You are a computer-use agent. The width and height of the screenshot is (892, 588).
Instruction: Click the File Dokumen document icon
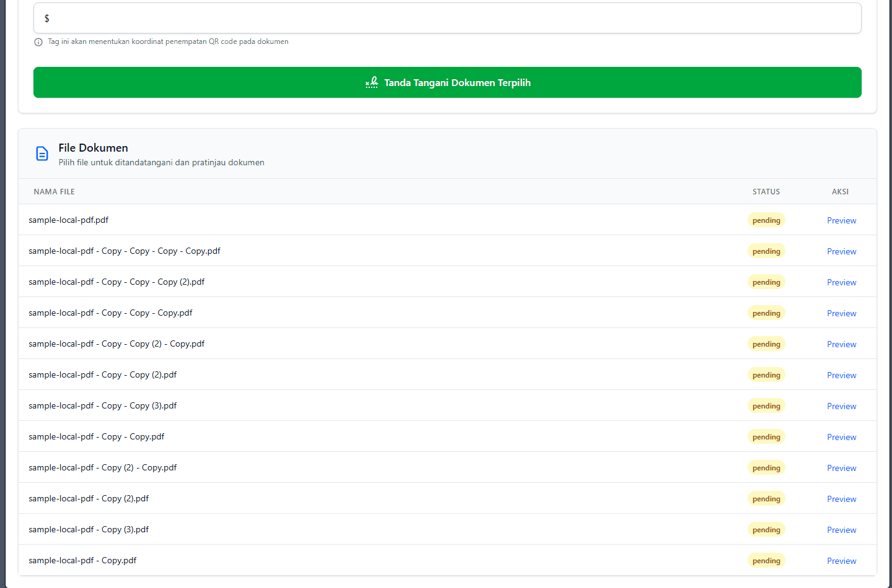coord(42,153)
